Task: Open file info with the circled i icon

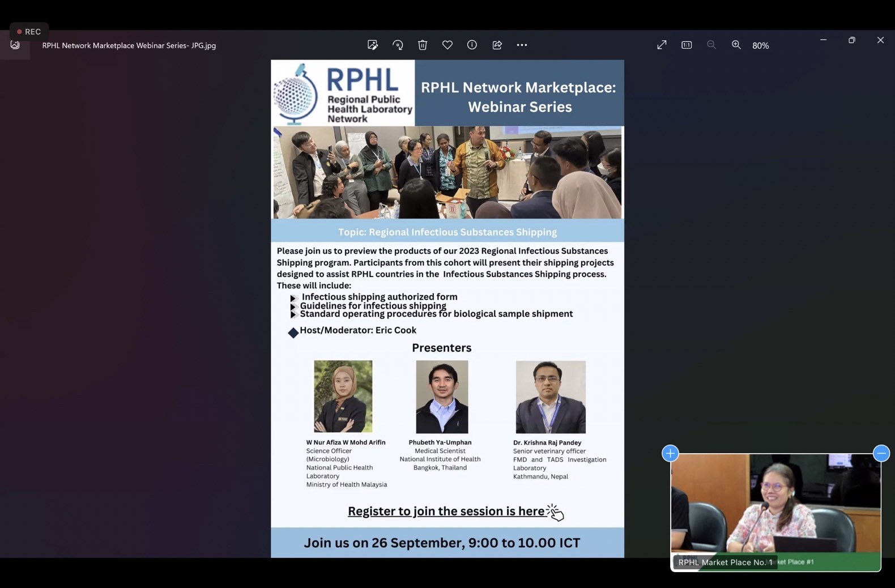Action: (472, 45)
